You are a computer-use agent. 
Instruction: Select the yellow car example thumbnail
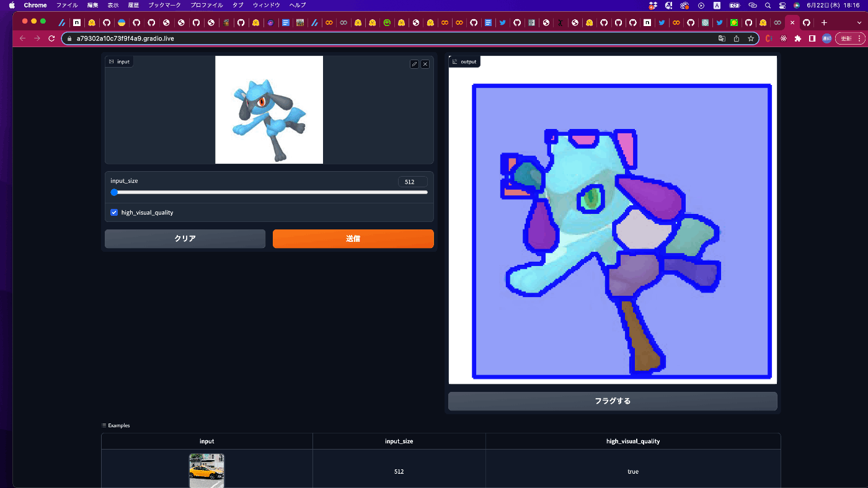206,471
